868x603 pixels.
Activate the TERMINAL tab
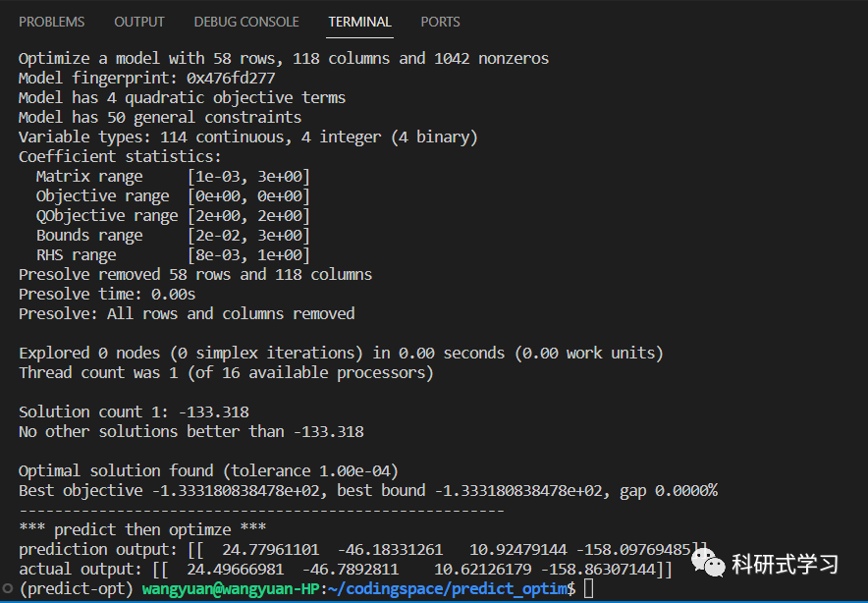tap(359, 22)
